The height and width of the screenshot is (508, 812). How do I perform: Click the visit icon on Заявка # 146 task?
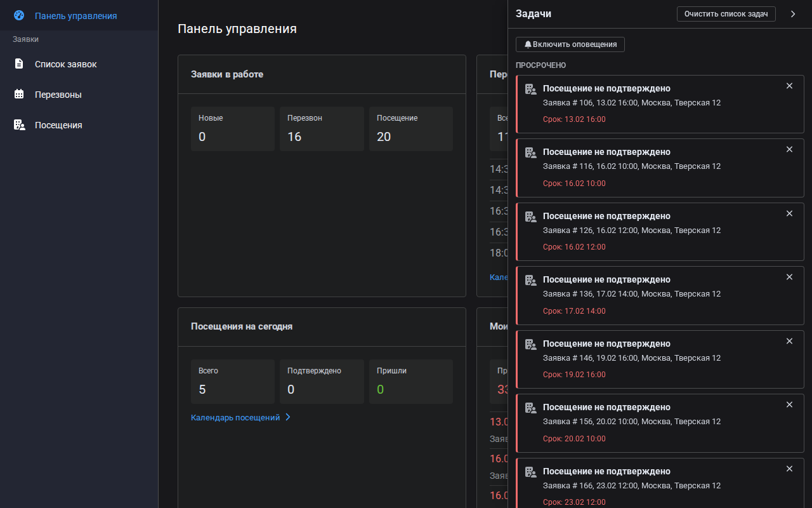point(531,344)
